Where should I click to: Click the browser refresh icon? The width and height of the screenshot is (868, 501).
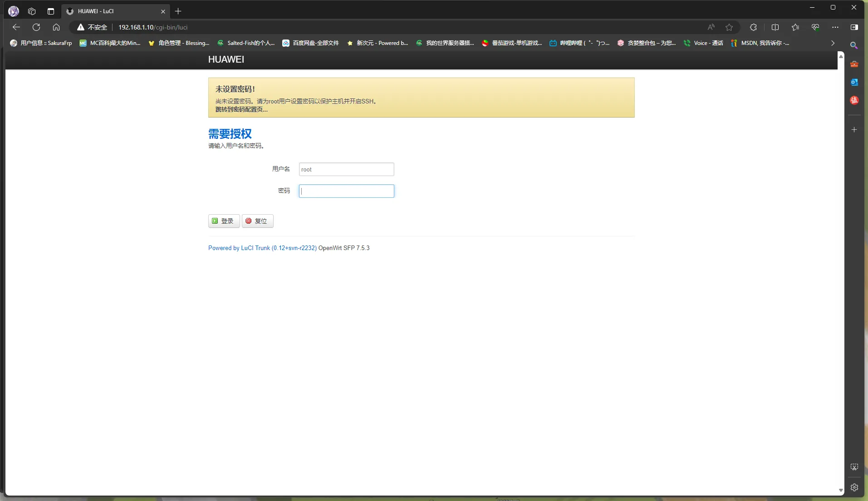36,27
